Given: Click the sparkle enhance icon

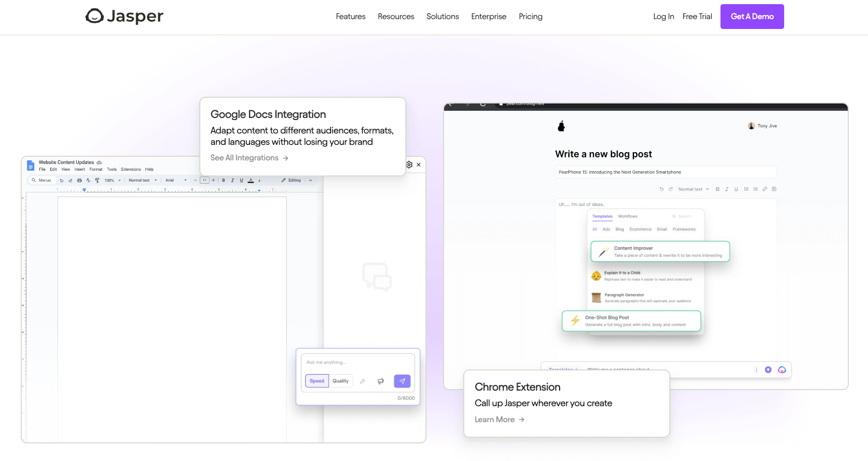Looking at the screenshot, I should pos(363,381).
